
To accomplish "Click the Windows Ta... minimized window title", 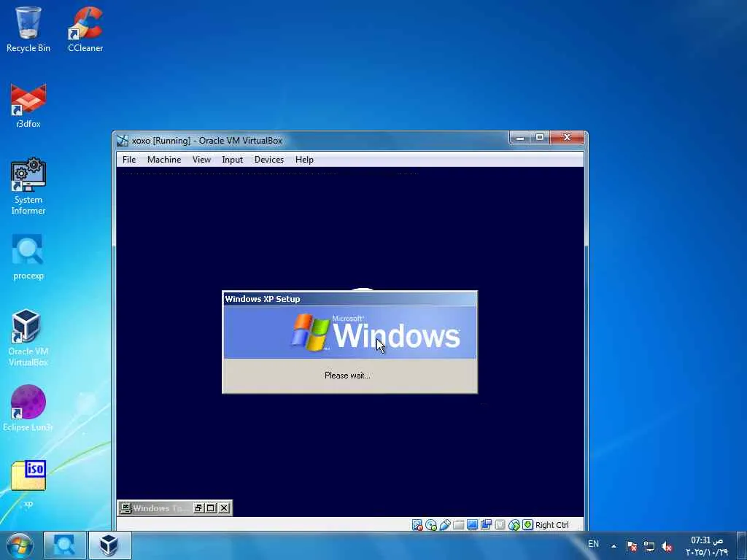I will click(x=160, y=508).
